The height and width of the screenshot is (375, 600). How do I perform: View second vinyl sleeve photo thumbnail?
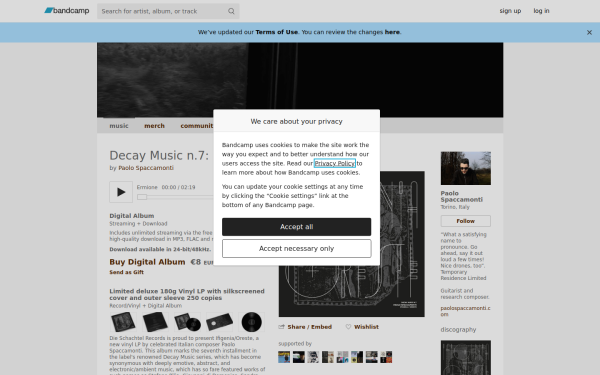click(x=155, y=322)
